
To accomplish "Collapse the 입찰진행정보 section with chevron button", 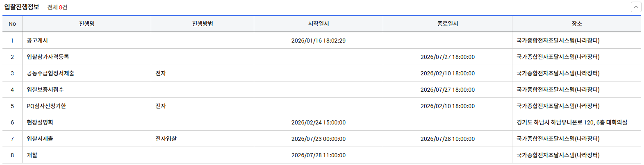I will tap(636, 7).
